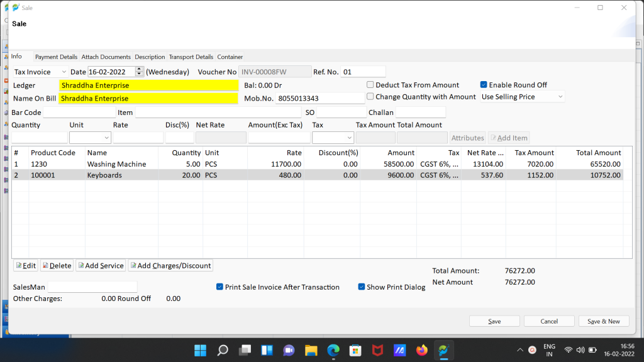Open clock and date in taskbar
Viewport: 644px width, 362px height.
coord(619,350)
